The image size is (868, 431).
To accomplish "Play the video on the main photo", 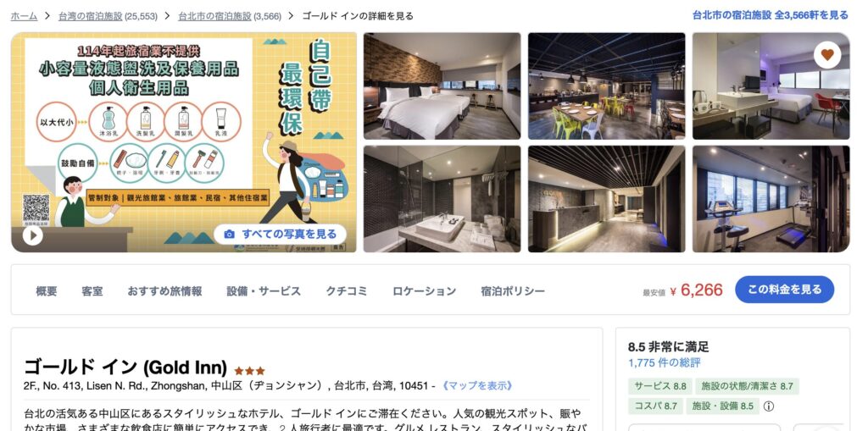I will point(33,235).
